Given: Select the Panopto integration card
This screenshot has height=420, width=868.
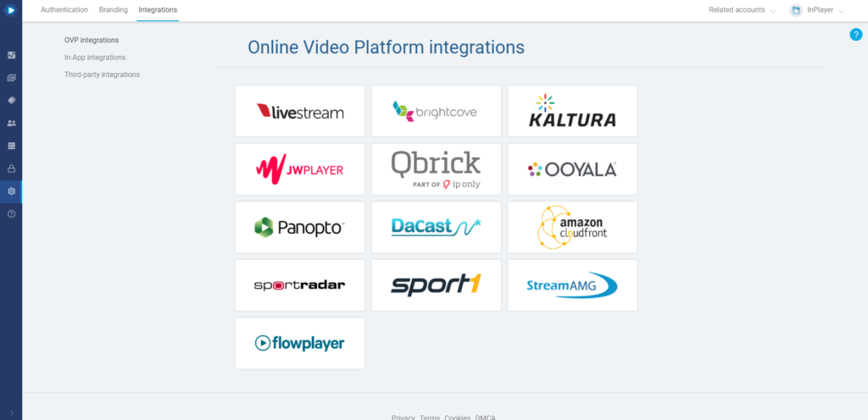Looking at the screenshot, I should click(300, 227).
